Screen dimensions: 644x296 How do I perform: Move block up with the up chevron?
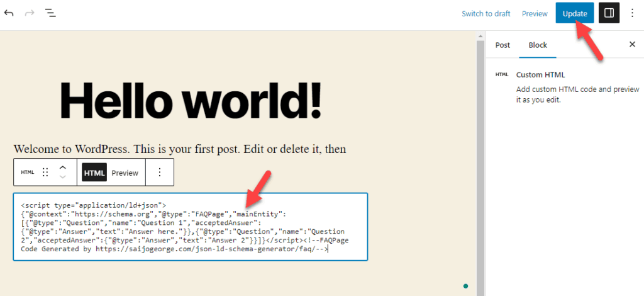[62, 168]
